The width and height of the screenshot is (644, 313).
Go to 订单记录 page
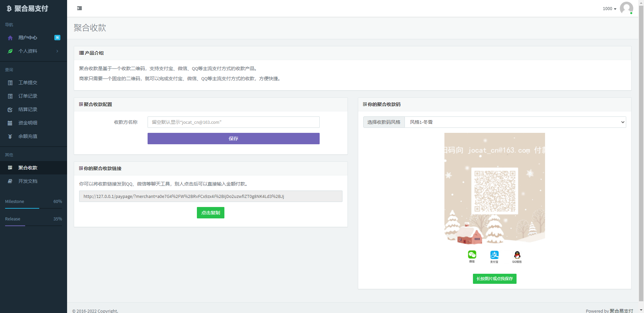[28, 96]
